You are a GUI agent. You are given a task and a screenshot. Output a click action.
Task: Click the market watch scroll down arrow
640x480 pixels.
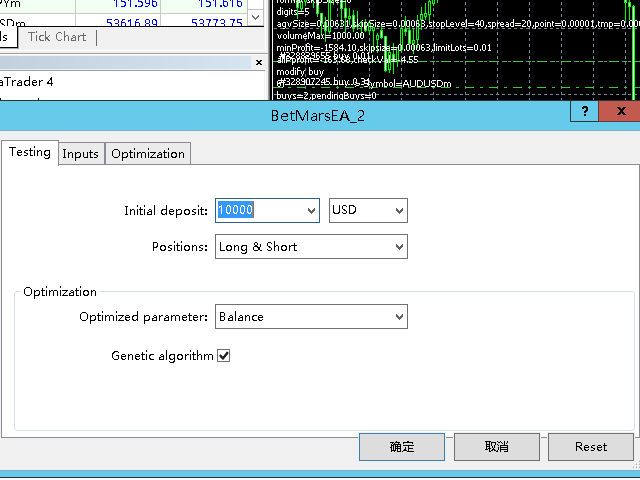256,17
